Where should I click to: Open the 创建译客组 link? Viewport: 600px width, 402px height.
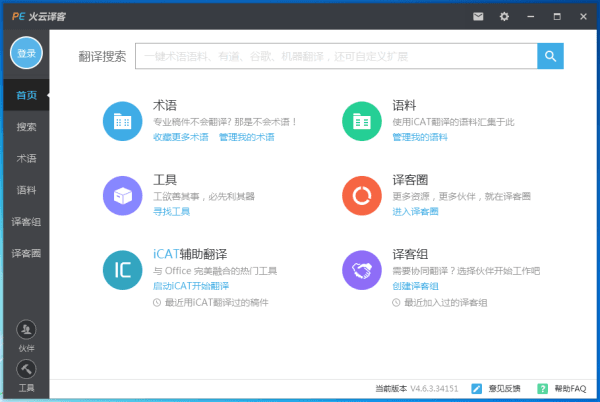pos(415,286)
